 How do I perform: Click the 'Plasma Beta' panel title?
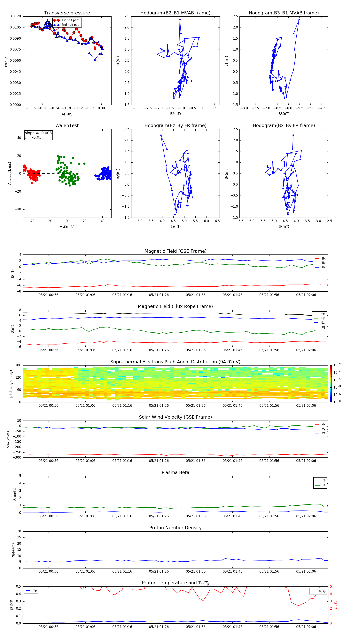pyautogui.click(x=175, y=472)
